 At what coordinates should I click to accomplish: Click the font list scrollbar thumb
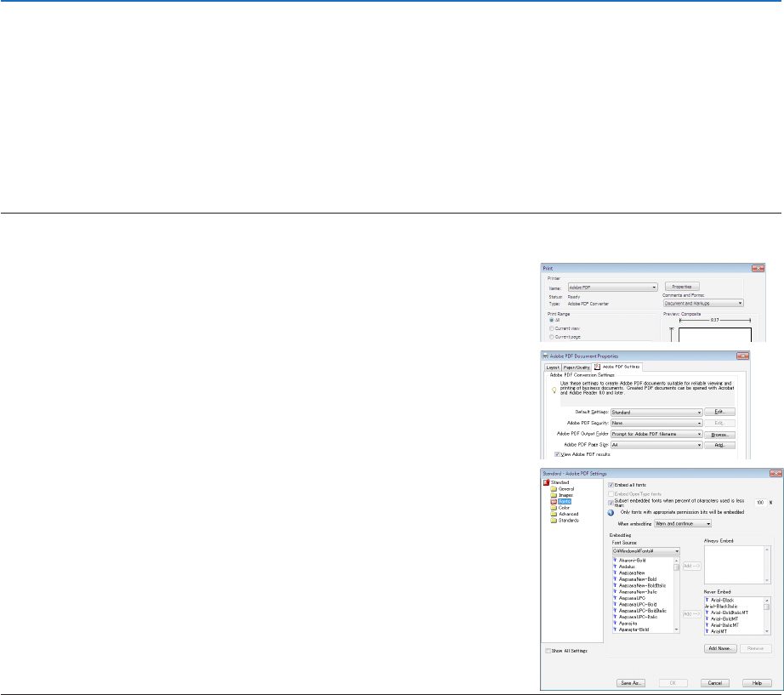[677, 567]
